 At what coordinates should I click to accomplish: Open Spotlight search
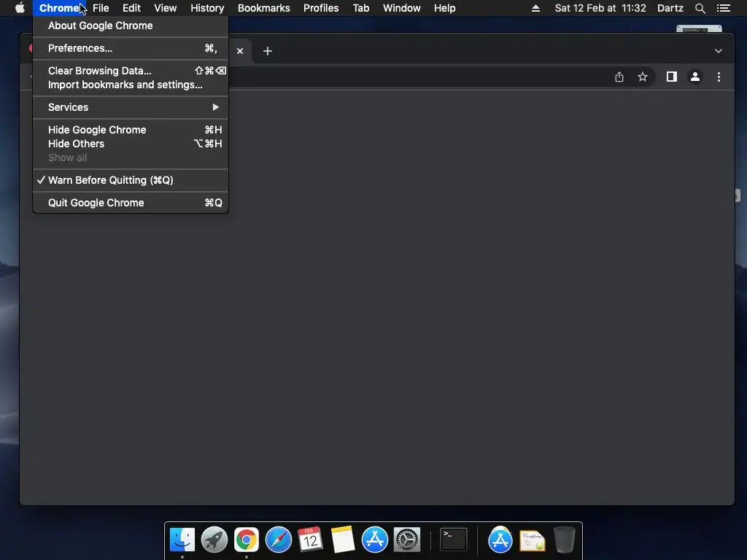(700, 8)
